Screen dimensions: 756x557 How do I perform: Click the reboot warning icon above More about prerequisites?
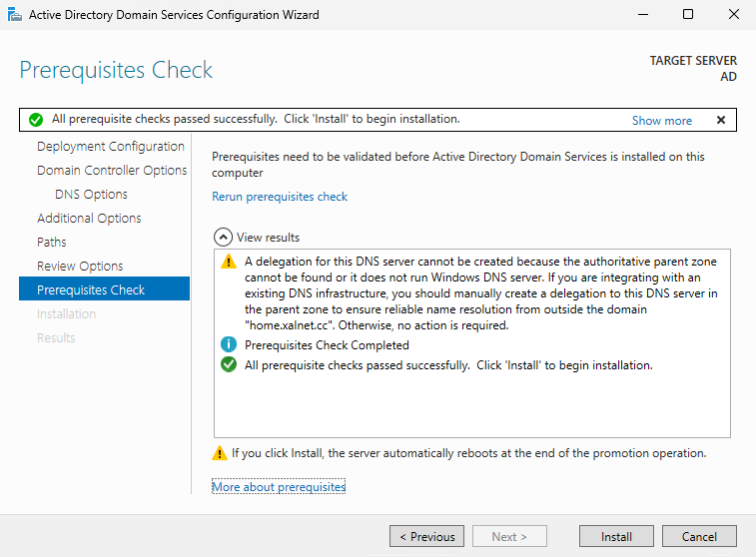pyautogui.click(x=220, y=453)
